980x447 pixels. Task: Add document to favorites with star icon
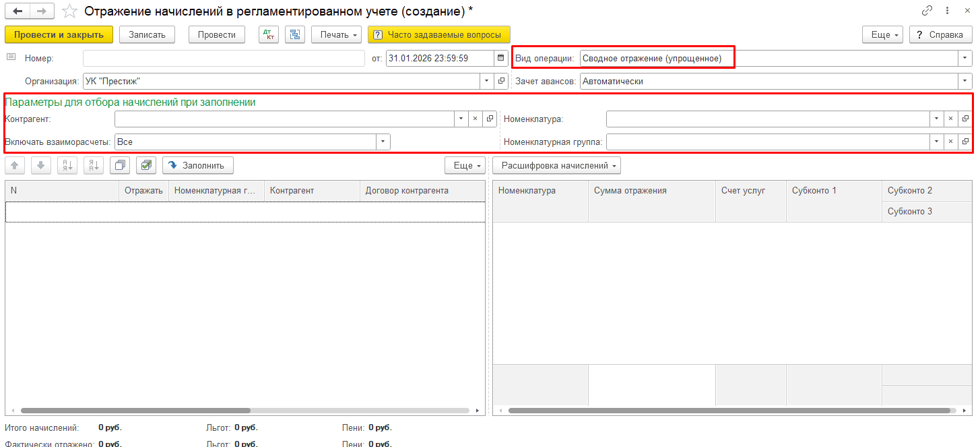click(x=69, y=11)
